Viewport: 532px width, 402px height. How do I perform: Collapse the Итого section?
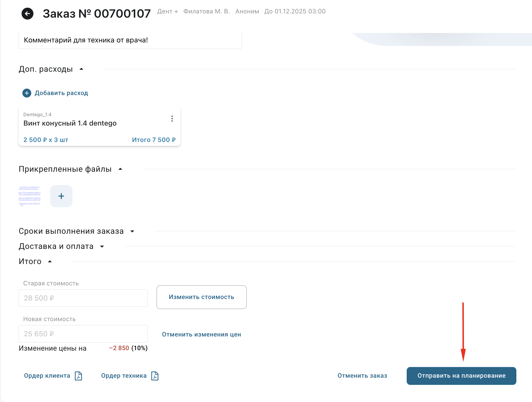[x=50, y=262]
